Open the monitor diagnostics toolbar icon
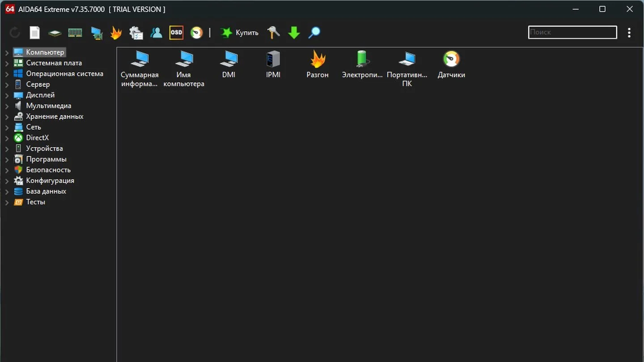 tap(97, 33)
